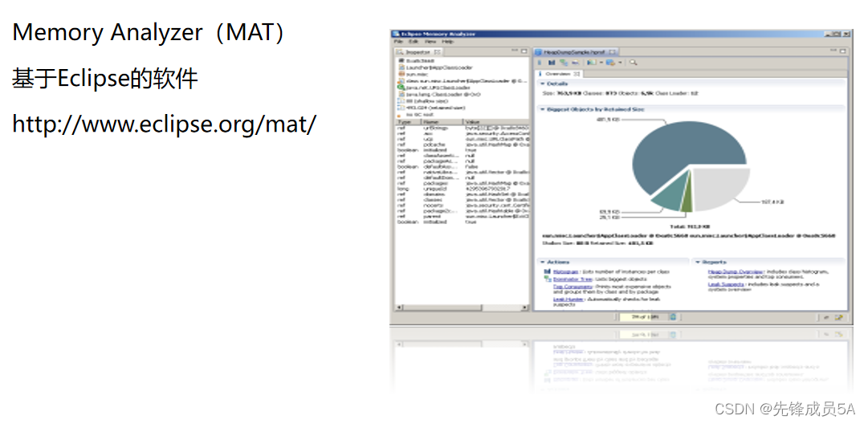The width and height of the screenshot is (868, 424).
Task: Close the Overview tab
Action: [577, 74]
